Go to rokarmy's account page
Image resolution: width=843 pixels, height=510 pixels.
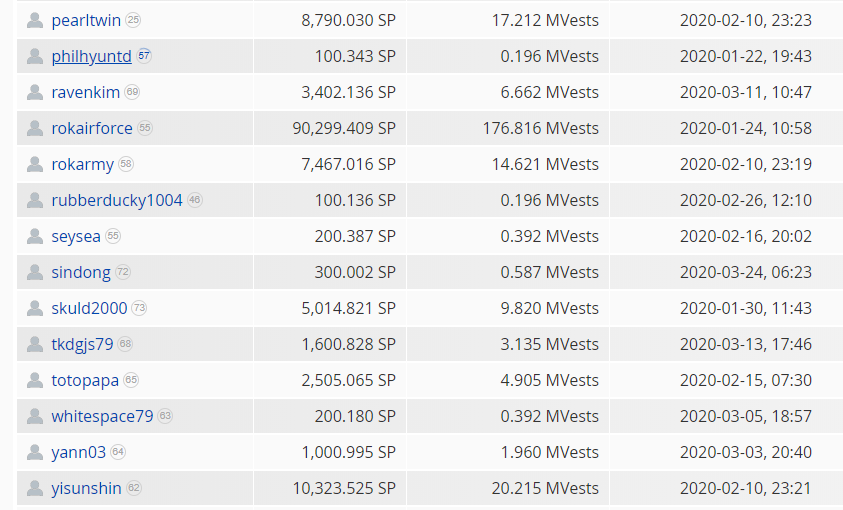(82, 164)
